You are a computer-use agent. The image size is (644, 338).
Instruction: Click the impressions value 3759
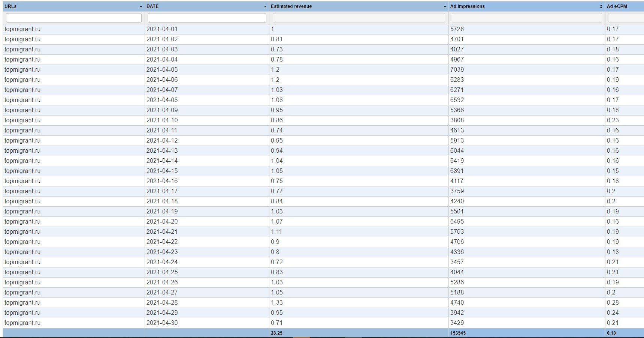click(x=457, y=191)
